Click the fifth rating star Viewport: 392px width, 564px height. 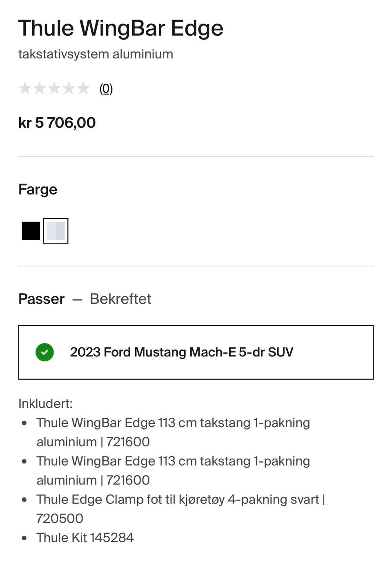click(x=84, y=88)
